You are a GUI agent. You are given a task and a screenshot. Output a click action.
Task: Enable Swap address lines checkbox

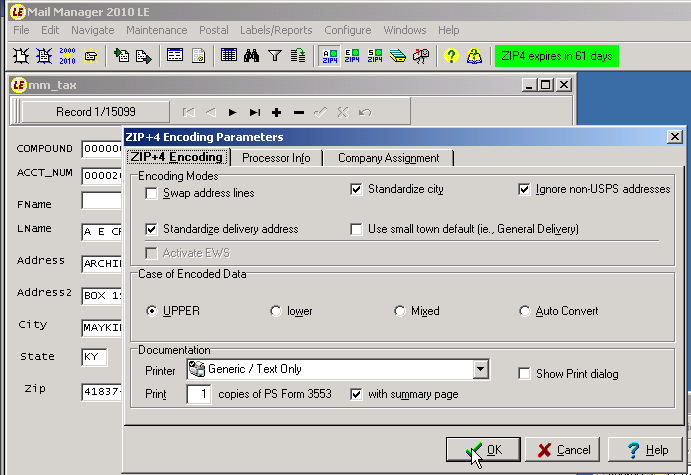coord(151,193)
